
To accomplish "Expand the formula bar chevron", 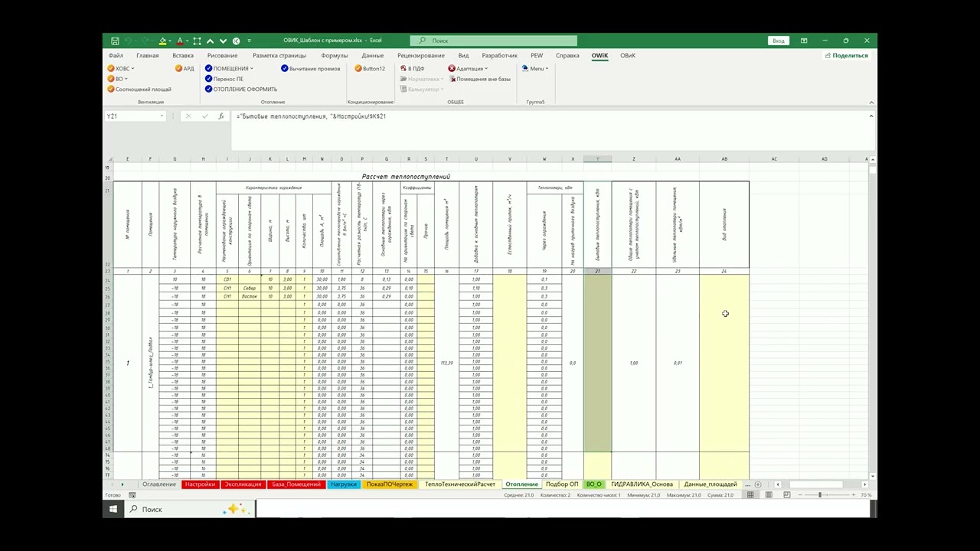I will 871,116.
